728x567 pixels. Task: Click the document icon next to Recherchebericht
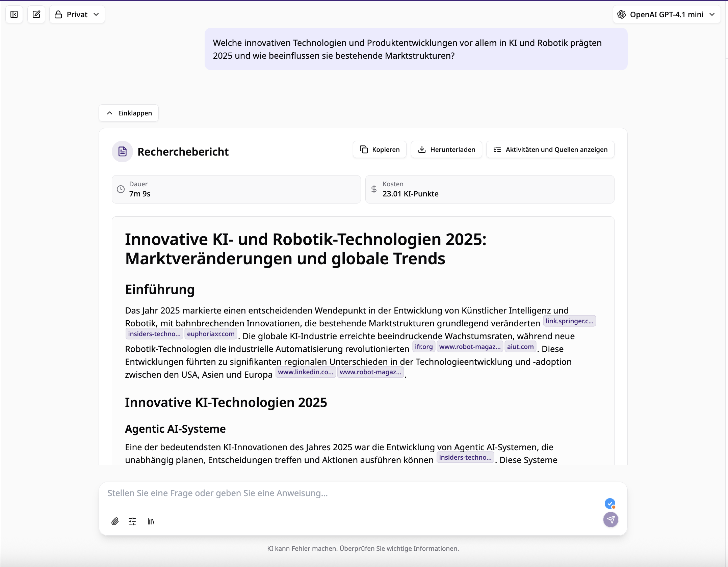(x=122, y=152)
